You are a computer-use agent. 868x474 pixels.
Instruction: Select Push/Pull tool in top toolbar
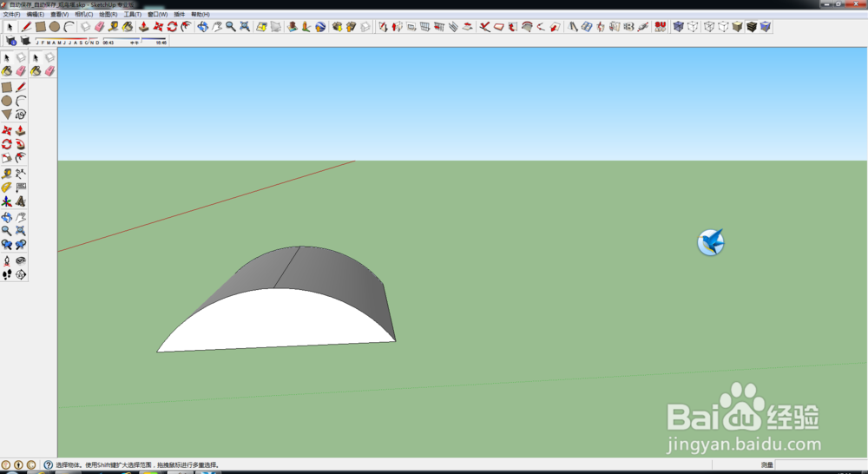143,27
